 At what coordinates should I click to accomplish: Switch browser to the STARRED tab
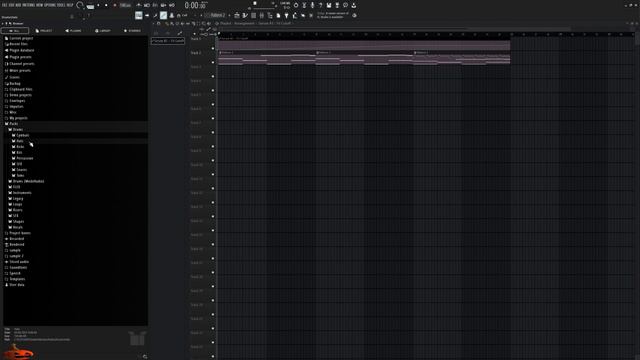pos(132,31)
